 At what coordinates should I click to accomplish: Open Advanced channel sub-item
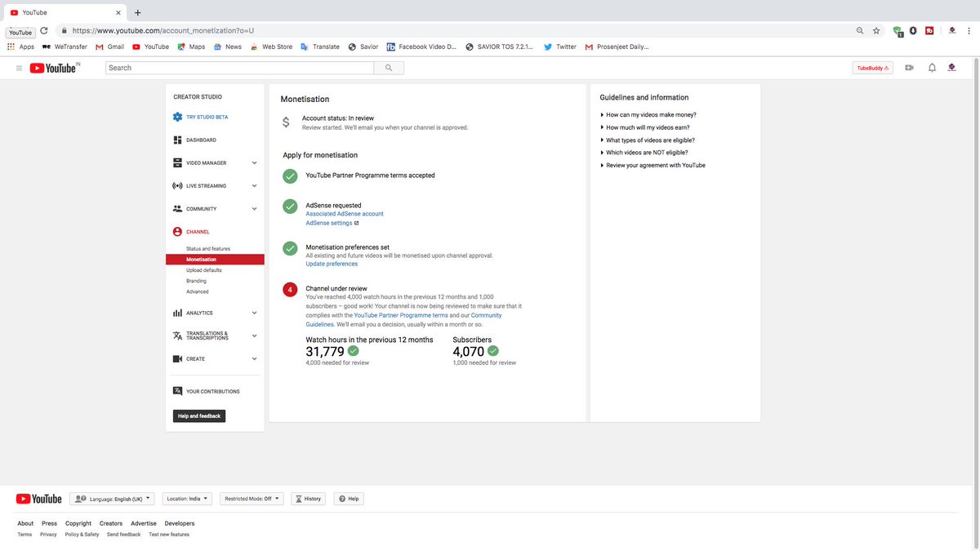click(x=197, y=291)
